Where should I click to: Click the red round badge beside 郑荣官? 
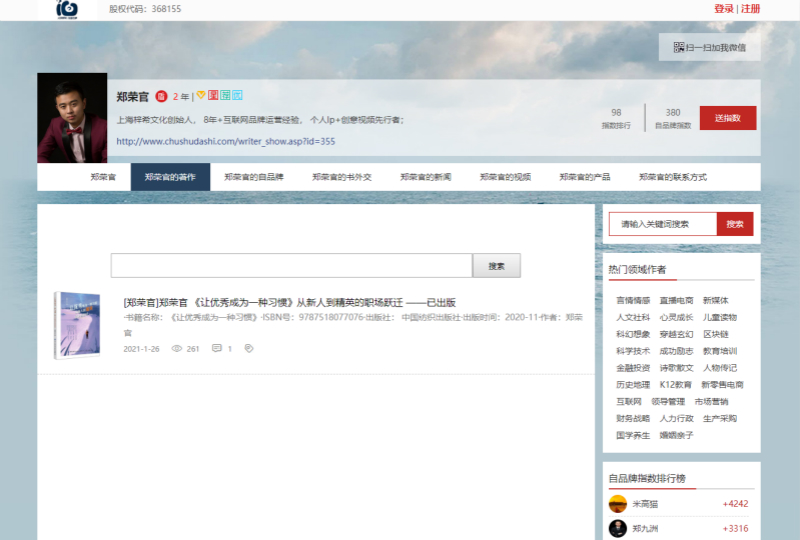point(160,97)
